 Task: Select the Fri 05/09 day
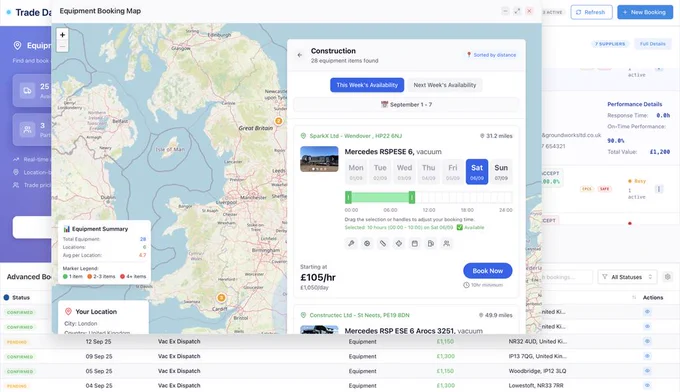coord(453,172)
